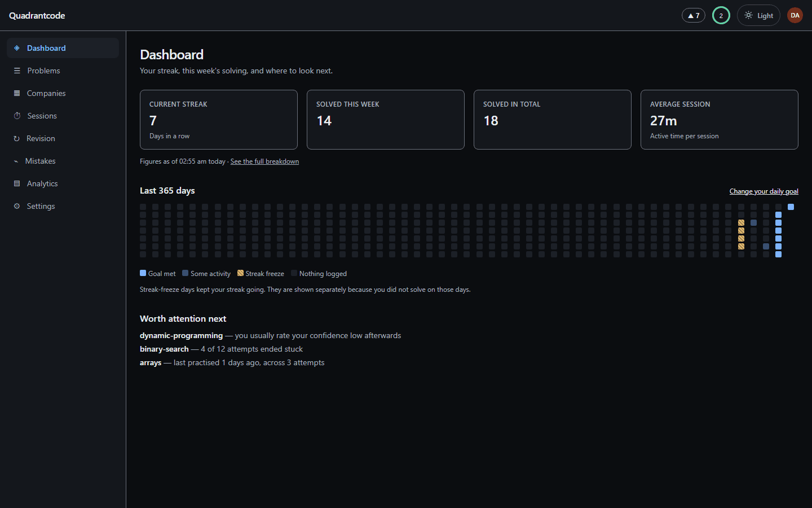The width and height of the screenshot is (812, 508).
Task: Click the Average Session card
Action: [720, 120]
